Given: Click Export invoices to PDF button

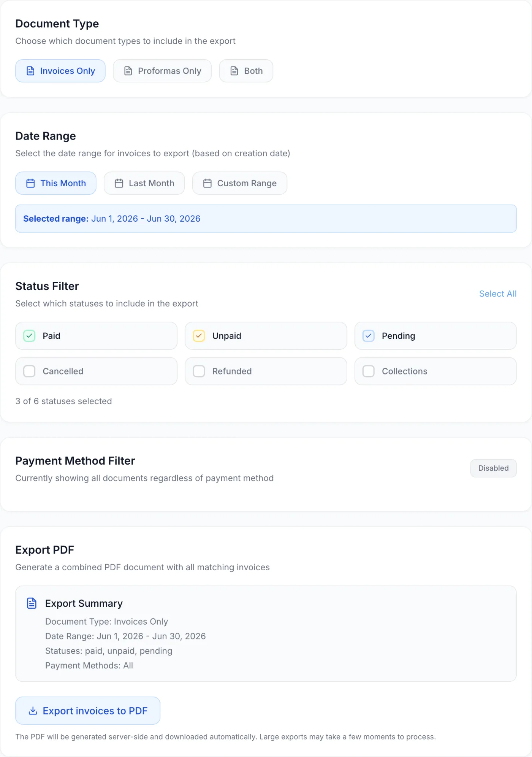Looking at the screenshot, I should [x=88, y=711].
